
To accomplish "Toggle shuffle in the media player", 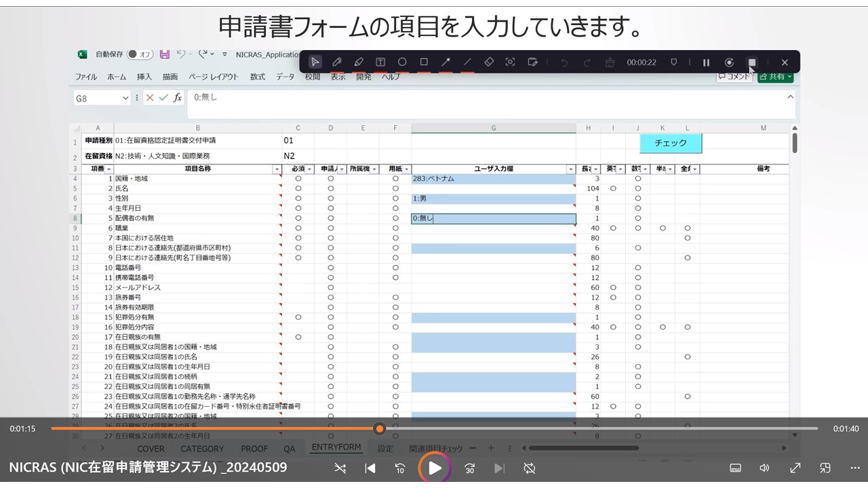I will [340, 468].
